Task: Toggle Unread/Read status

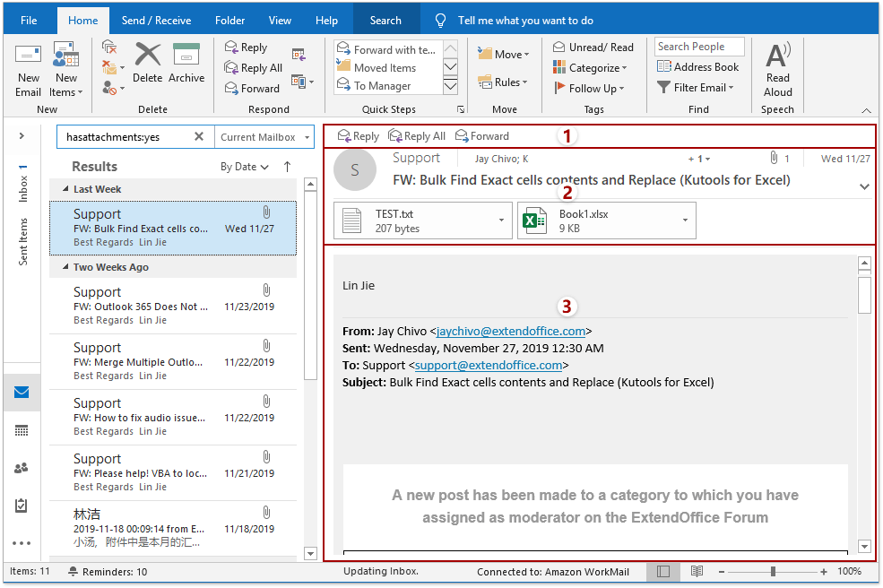Action: click(x=593, y=48)
